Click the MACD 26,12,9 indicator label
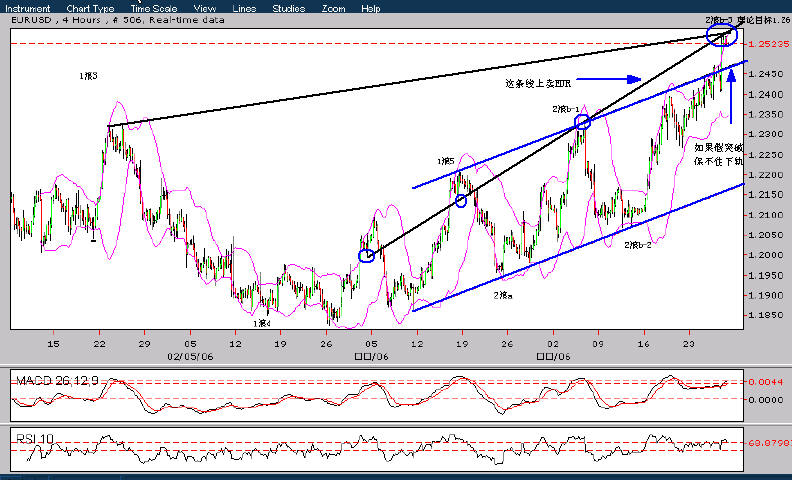Screen dimensions: 792x480 coord(58,380)
